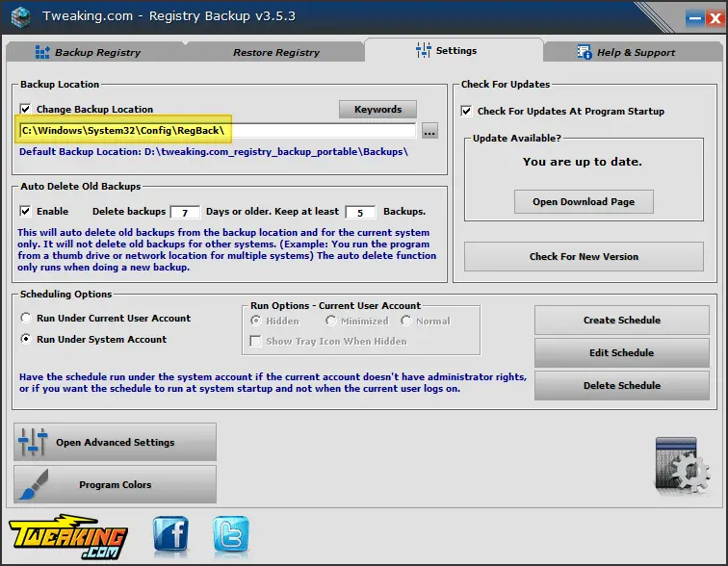Uncheck Change Backup Location checkbox
The height and width of the screenshot is (566, 728).
[26, 109]
